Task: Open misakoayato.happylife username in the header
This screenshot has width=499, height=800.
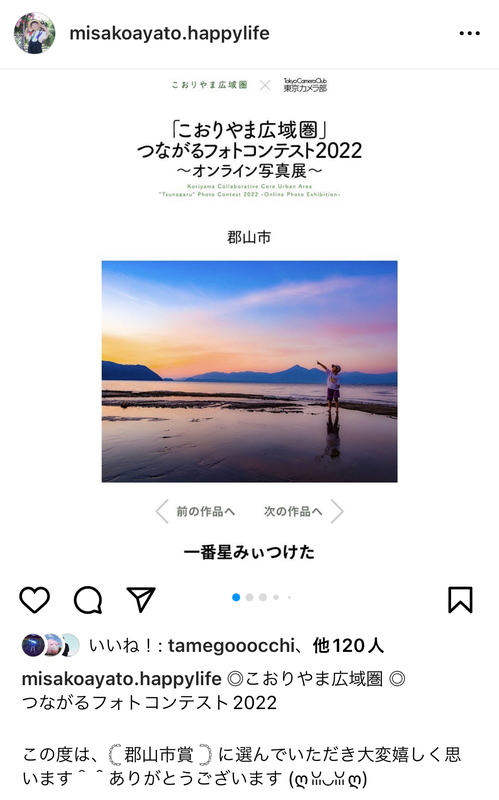Action: [169, 34]
